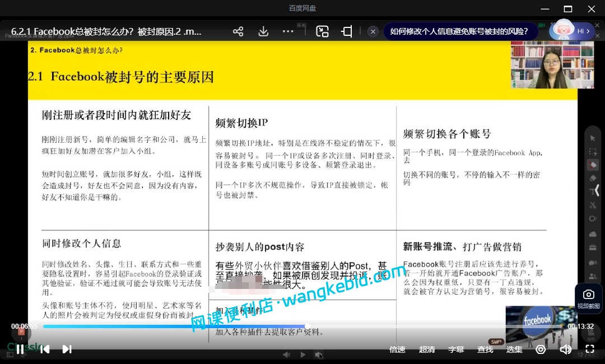Image resolution: width=605 pixels, height=364 pixels.
Task: Click the presenter webcam thumbnail
Action: tap(552, 65)
